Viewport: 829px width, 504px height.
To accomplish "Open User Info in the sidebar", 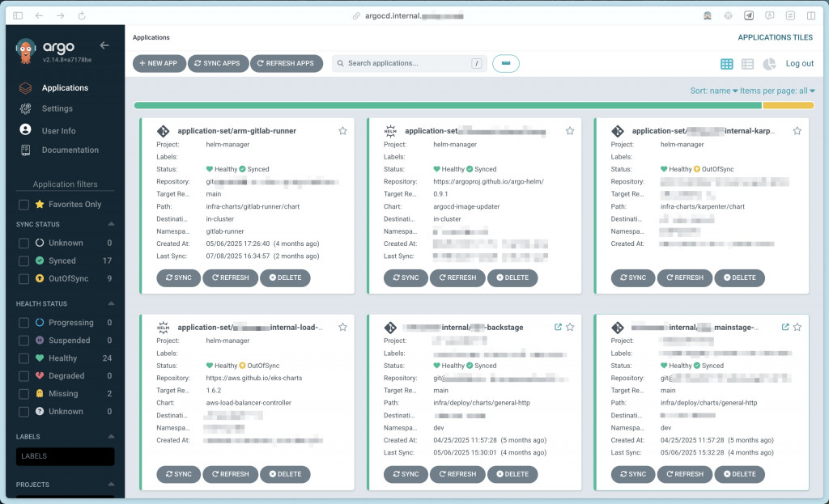I will (58, 130).
